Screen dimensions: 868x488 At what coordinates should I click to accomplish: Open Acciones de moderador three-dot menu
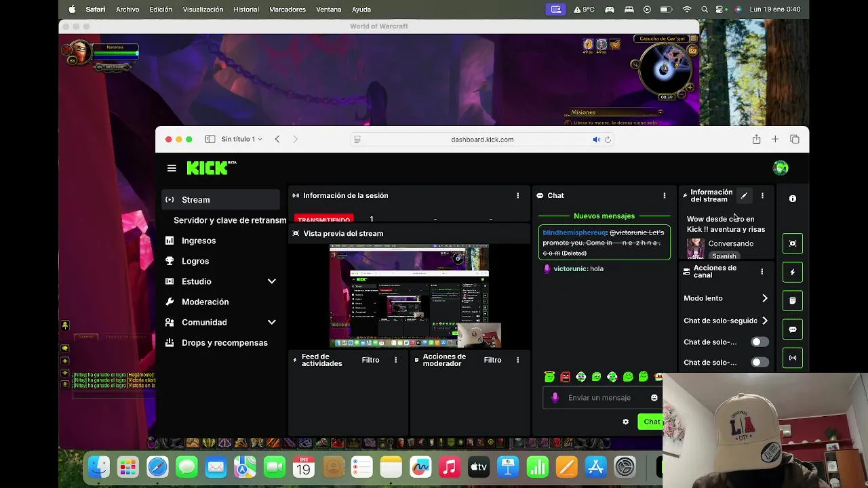[x=517, y=360]
